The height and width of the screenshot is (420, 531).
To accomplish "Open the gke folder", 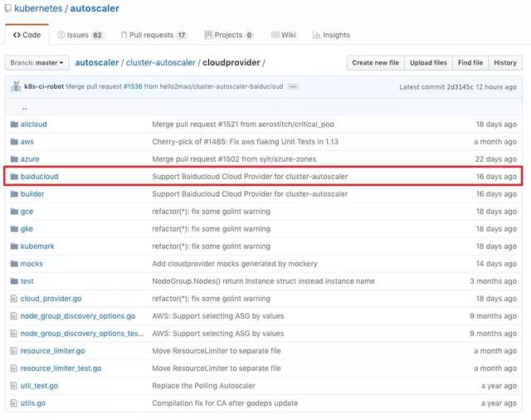I will tap(27, 229).
